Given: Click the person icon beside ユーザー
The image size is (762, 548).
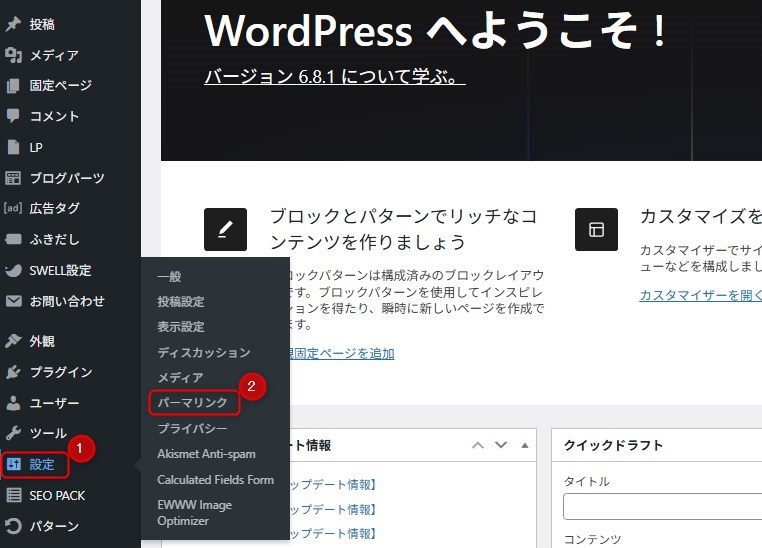Looking at the screenshot, I should [x=13, y=403].
